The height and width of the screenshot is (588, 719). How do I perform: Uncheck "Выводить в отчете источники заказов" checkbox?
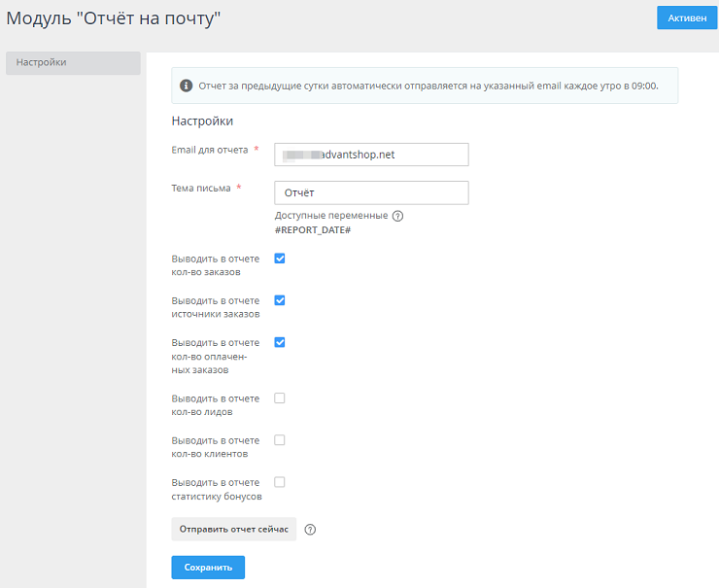[x=280, y=300]
